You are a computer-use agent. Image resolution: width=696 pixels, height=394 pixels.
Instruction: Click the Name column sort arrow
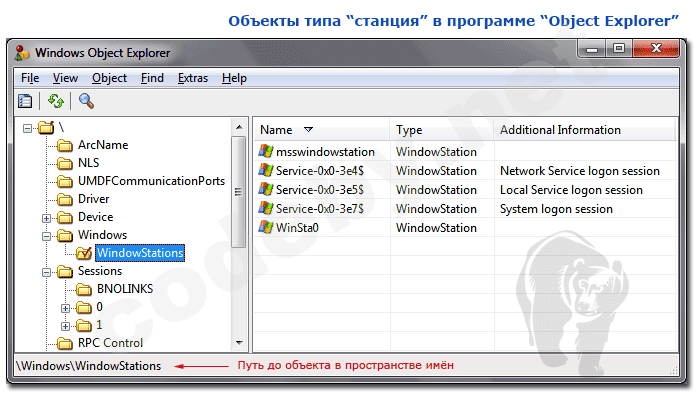pos(308,130)
